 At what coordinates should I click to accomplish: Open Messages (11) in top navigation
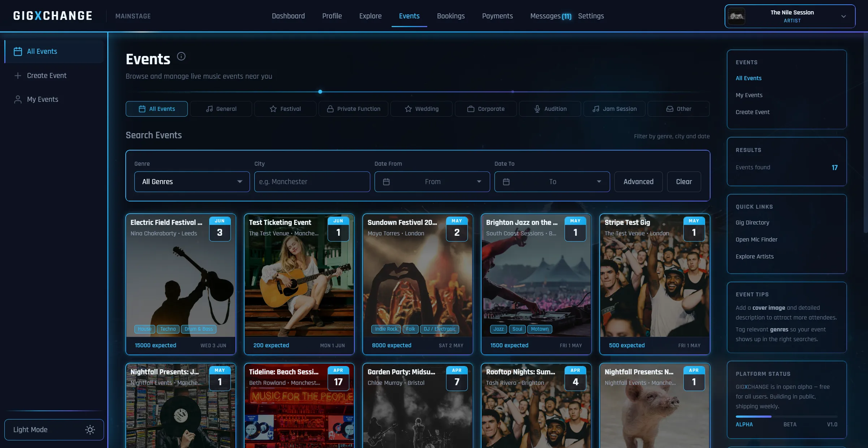pyautogui.click(x=550, y=16)
